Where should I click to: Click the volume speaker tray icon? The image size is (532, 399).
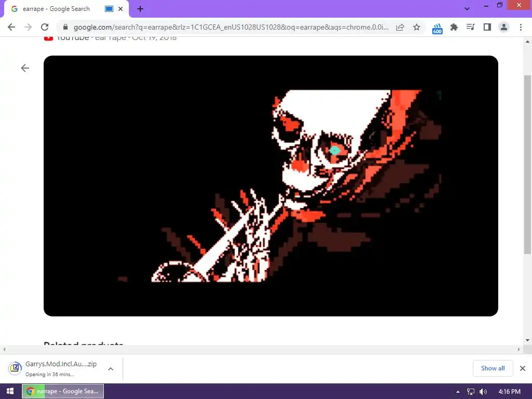coord(483,392)
